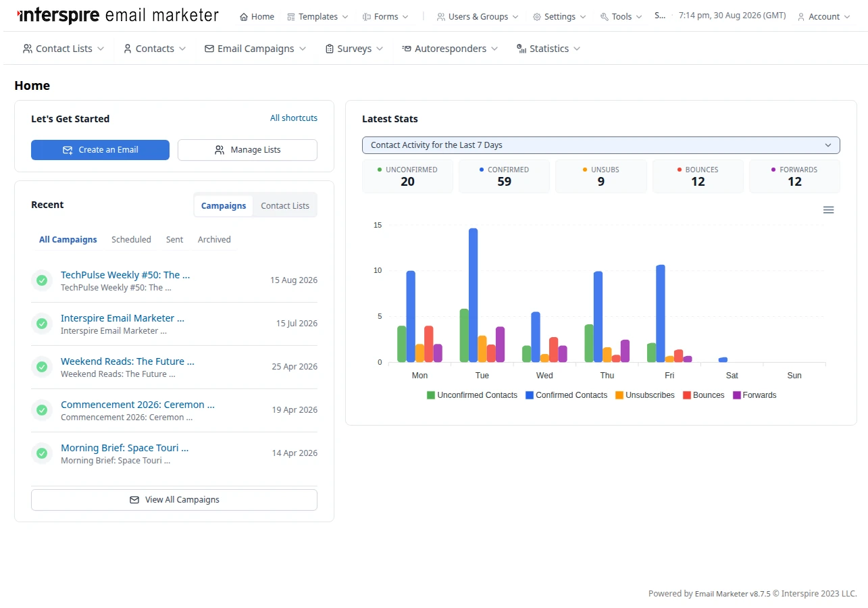
Task: Click the Interspire Email Marketer logo
Action: pos(118,16)
